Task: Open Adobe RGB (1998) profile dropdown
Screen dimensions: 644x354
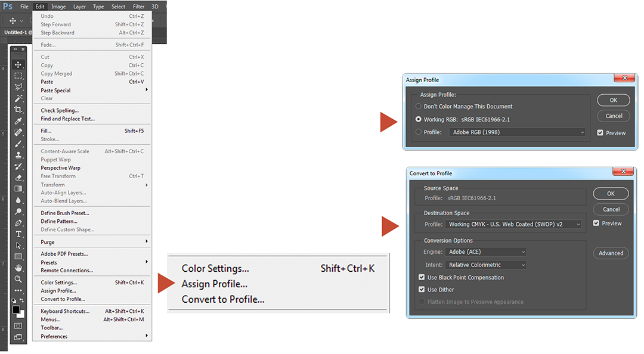Action: pyautogui.click(x=517, y=132)
